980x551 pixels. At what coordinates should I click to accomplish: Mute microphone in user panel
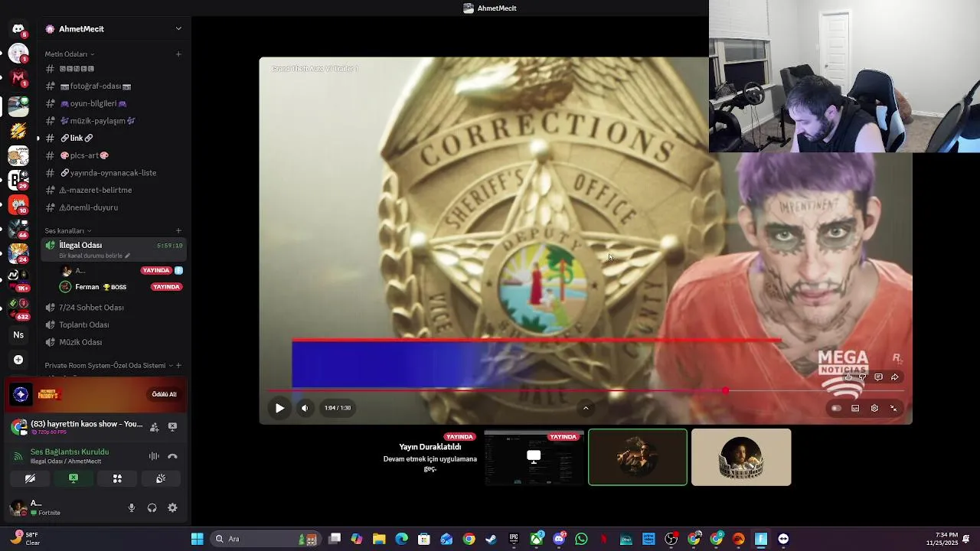pos(132,507)
